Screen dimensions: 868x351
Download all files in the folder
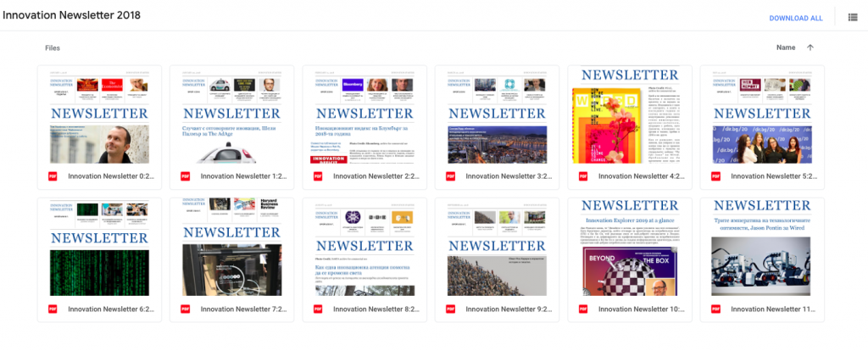click(x=795, y=18)
